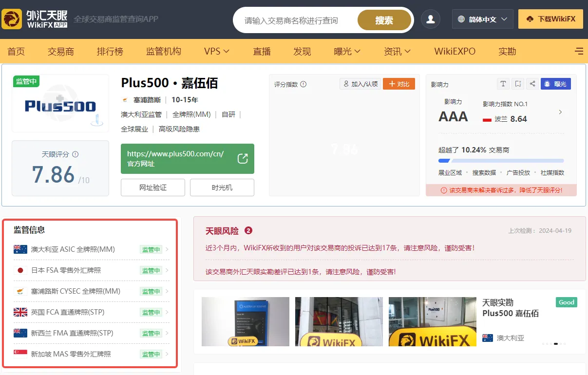
Task: Open the building entrance survey photo
Action: pyautogui.click(x=339, y=321)
